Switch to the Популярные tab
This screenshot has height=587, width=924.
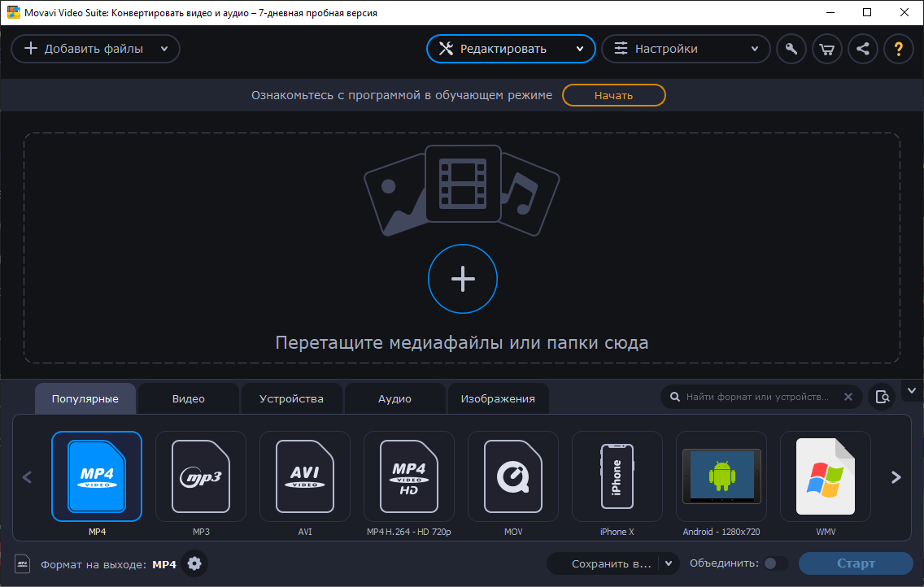point(85,398)
